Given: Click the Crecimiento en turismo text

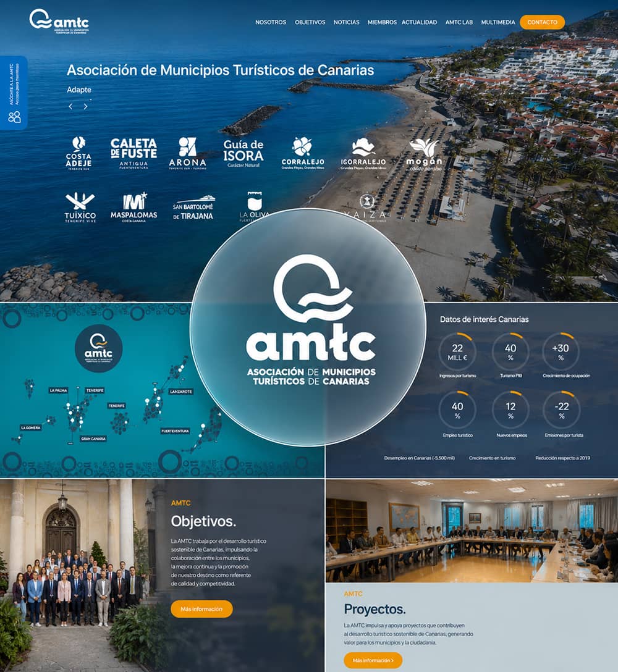Looking at the screenshot, I should coord(493,458).
